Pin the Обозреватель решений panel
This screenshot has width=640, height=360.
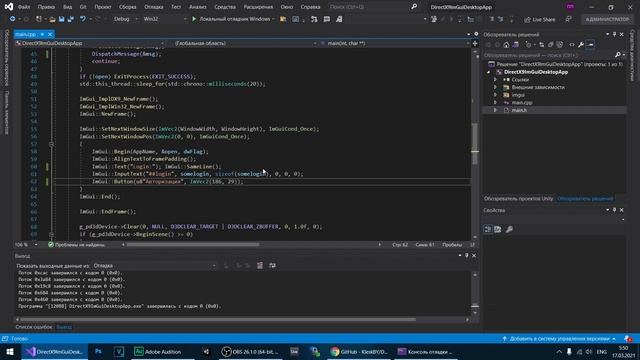(614, 35)
